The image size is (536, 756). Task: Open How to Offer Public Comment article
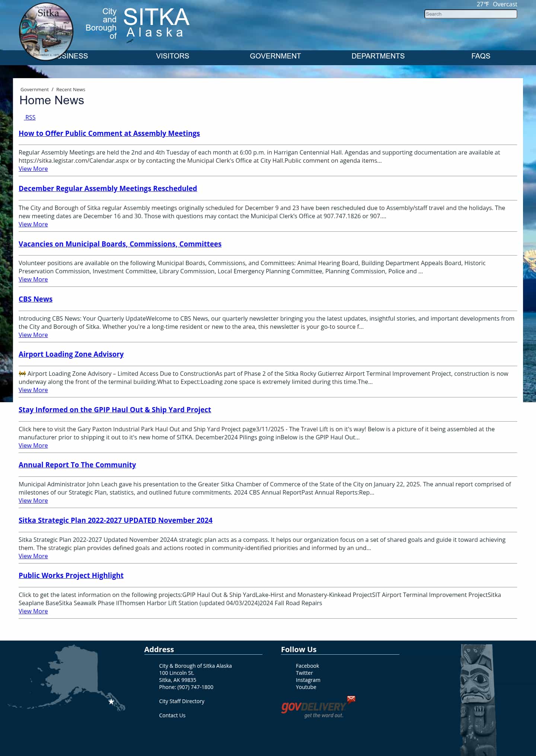(109, 133)
